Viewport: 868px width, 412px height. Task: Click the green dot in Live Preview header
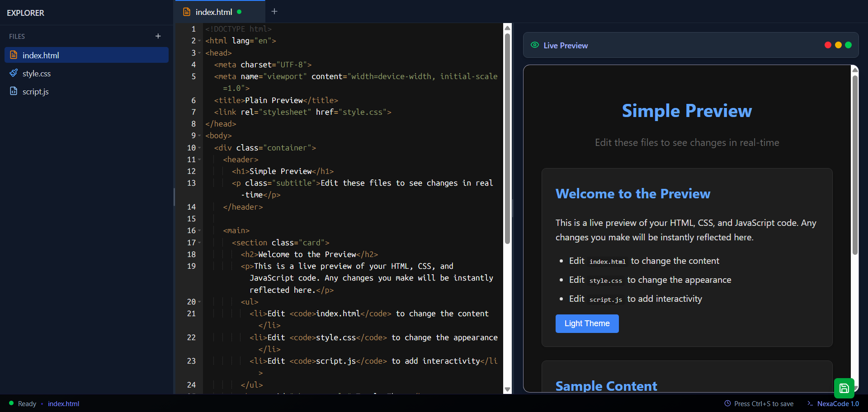click(x=848, y=45)
